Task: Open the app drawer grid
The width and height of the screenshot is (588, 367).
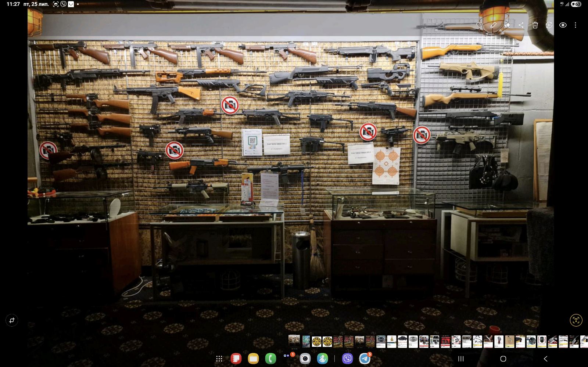Action: [219, 359]
